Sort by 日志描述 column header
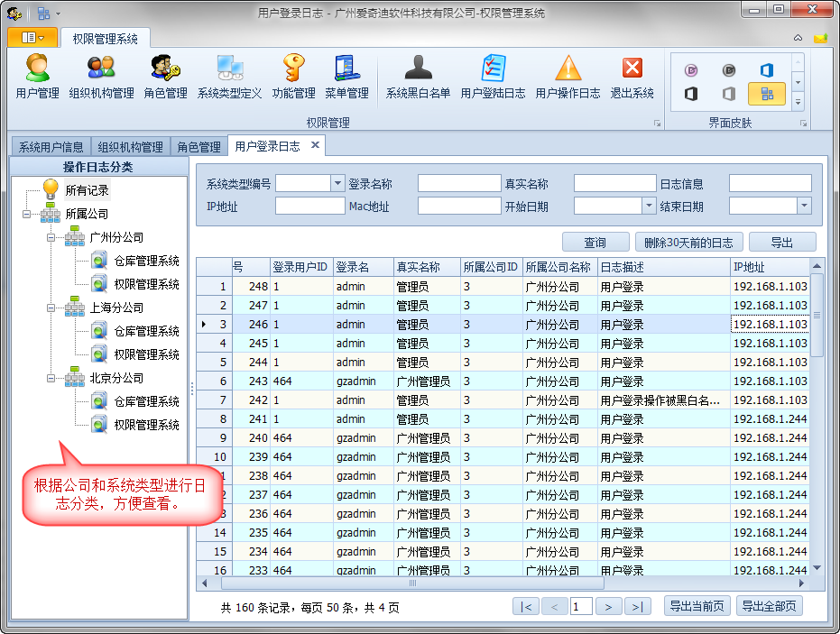The height and width of the screenshot is (634, 840). click(x=663, y=267)
